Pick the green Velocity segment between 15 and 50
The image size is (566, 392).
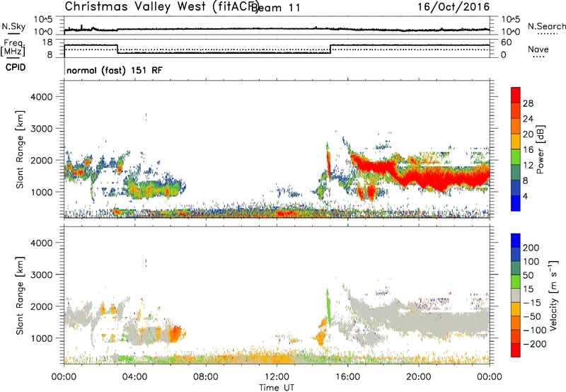tap(516, 282)
